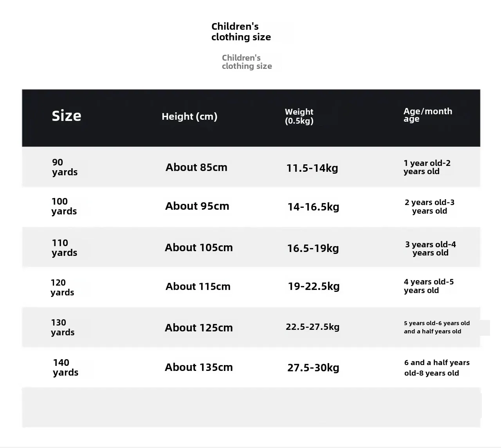
Task: Click the "Size" column header
Action: pos(67,116)
